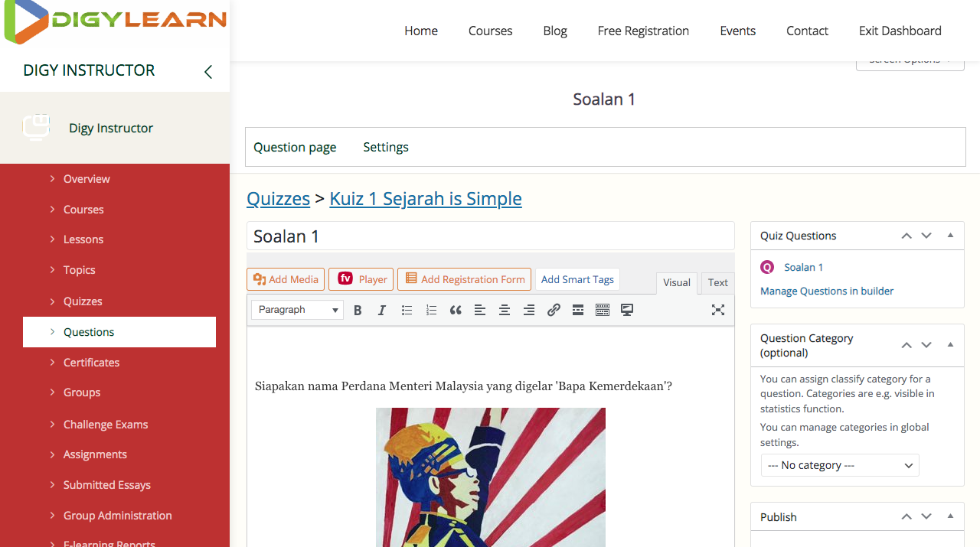
Task: Open the Settings tab
Action: point(385,147)
